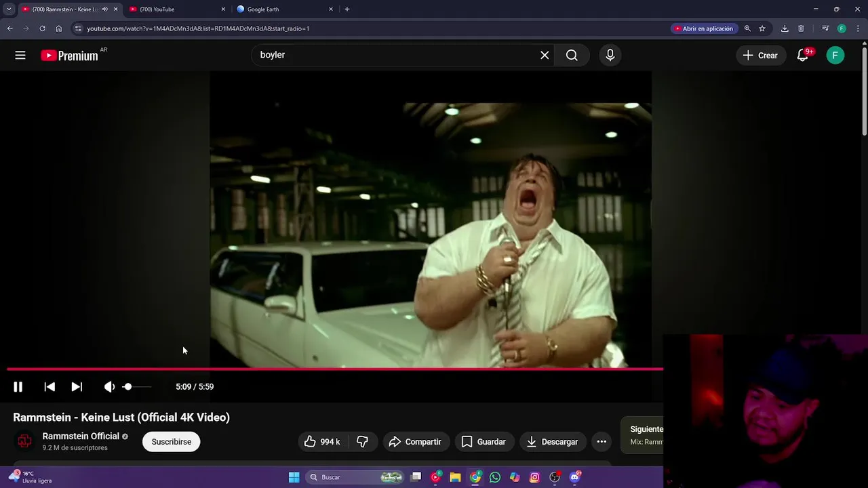The image size is (868, 488).
Task: Like the video with thumbs-up 994 k
Action: click(322, 442)
